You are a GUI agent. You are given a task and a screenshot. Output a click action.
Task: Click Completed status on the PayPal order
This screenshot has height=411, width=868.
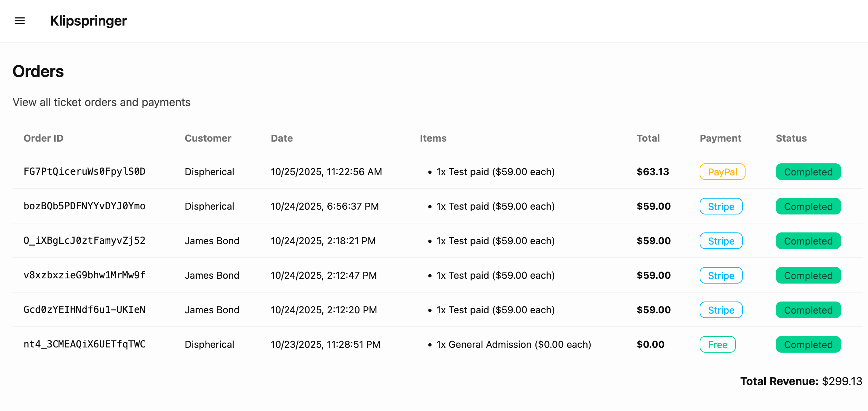pyautogui.click(x=808, y=172)
